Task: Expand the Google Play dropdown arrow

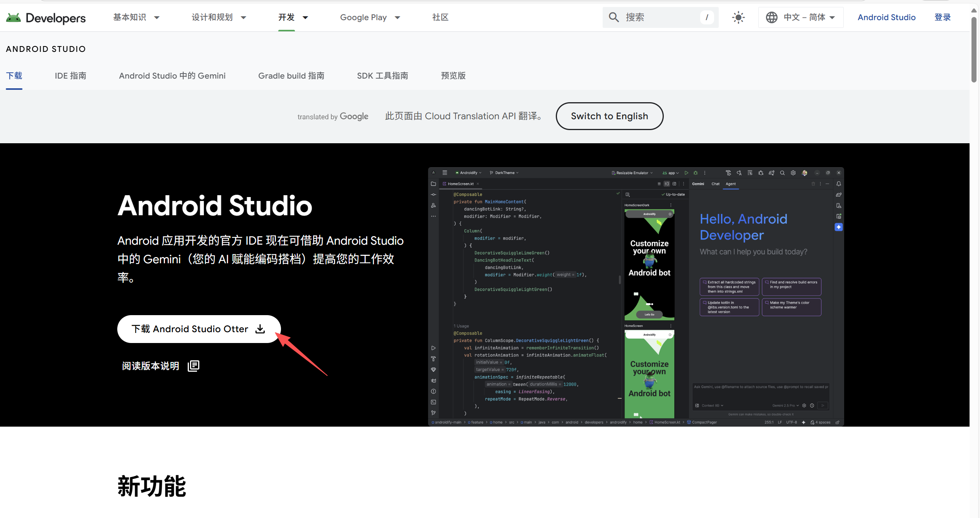Action: [x=397, y=17]
